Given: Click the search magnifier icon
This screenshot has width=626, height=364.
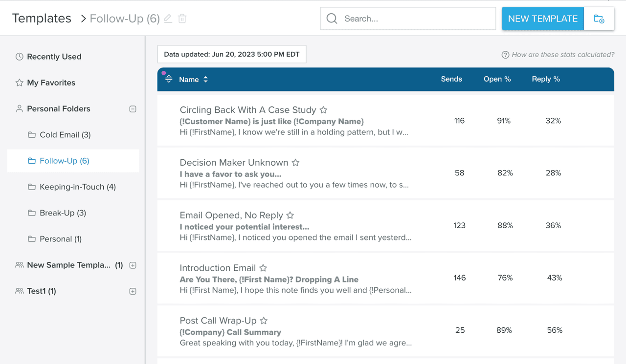Looking at the screenshot, I should (332, 18).
